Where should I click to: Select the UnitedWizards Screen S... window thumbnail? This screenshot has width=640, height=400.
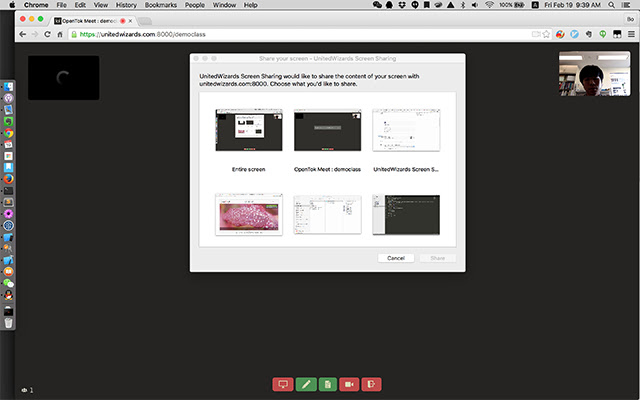pos(406,130)
